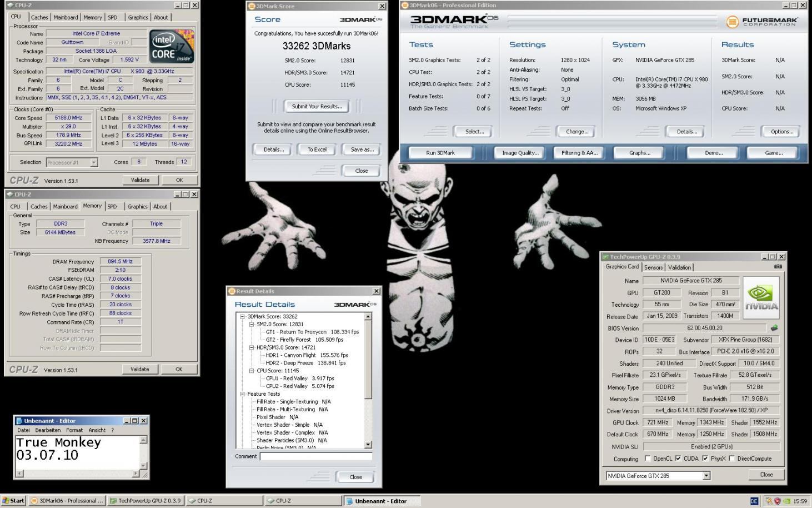Open the SPD tab in Memory CPU-Z window
812x508 pixels.
(112, 206)
